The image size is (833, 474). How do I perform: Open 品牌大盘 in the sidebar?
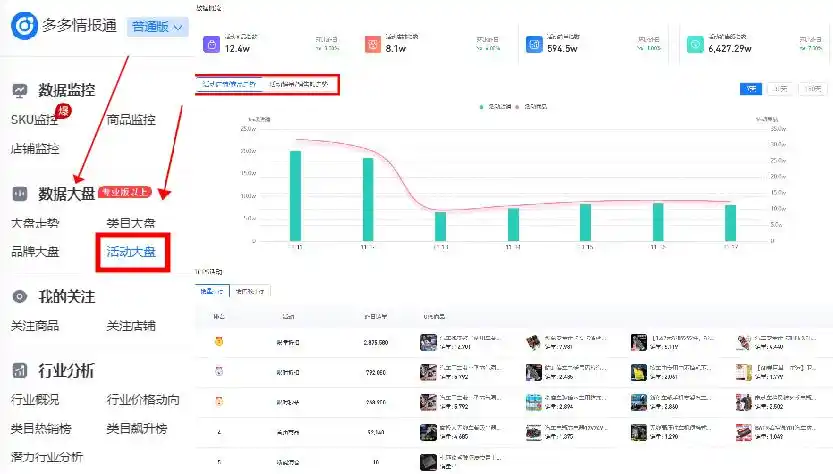click(35, 252)
